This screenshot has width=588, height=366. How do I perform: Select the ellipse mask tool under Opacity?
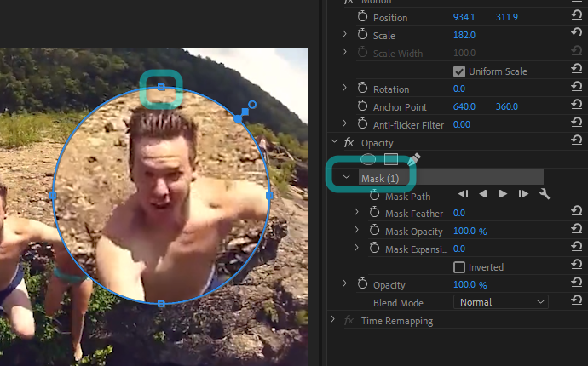tap(368, 159)
